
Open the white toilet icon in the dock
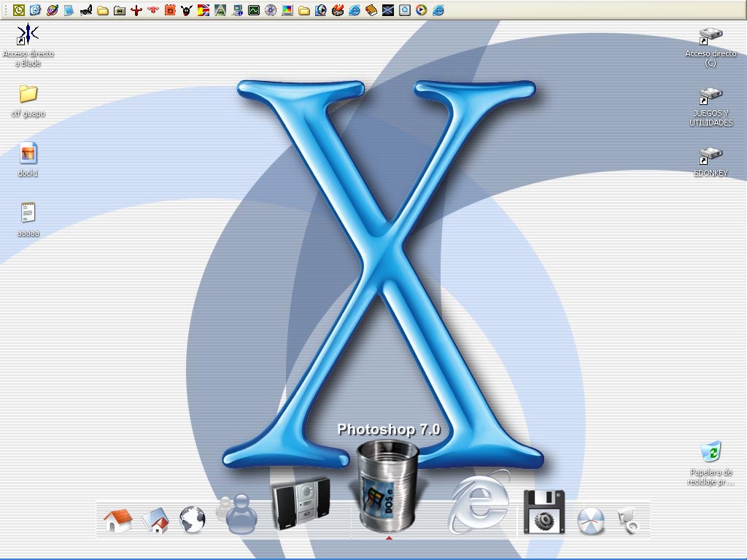click(x=628, y=521)
